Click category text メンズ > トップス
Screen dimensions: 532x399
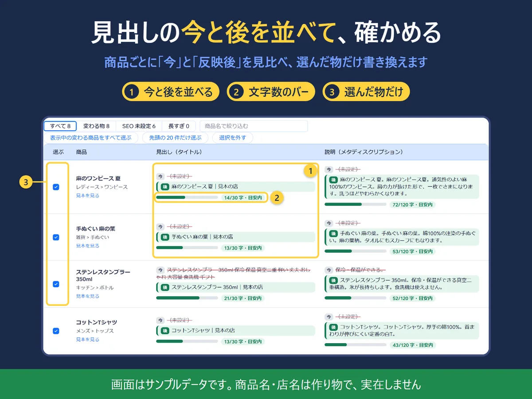(94, 331)
